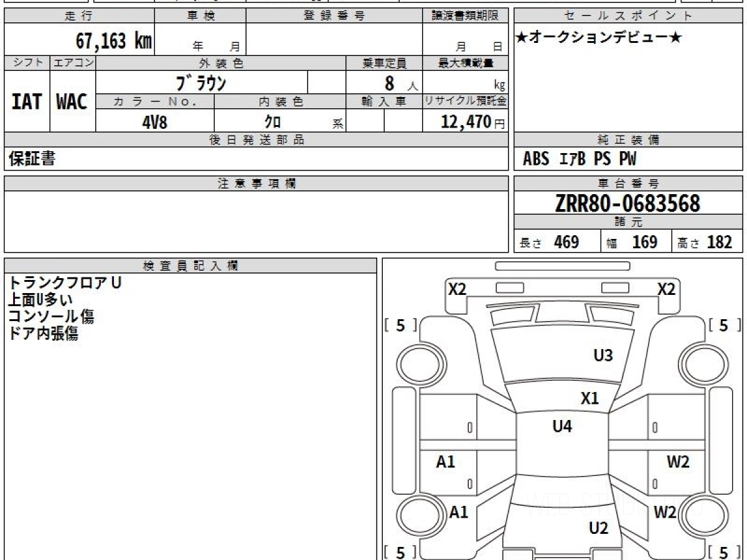The image size is (747, 560).
Task: Click エアB in the equipment list
Action: click(x=572, y=159)
